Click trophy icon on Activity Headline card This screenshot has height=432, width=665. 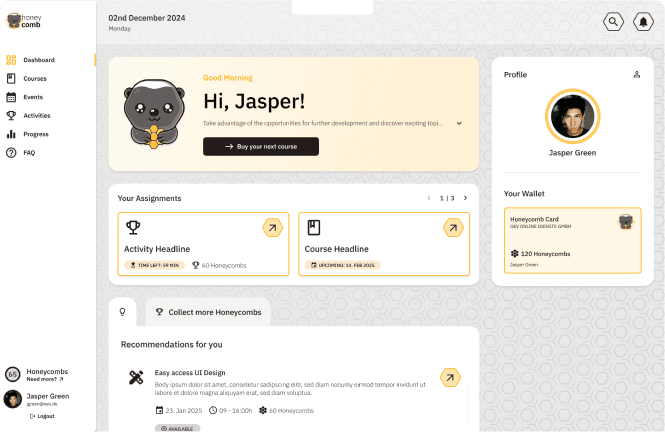click(133, 227)
